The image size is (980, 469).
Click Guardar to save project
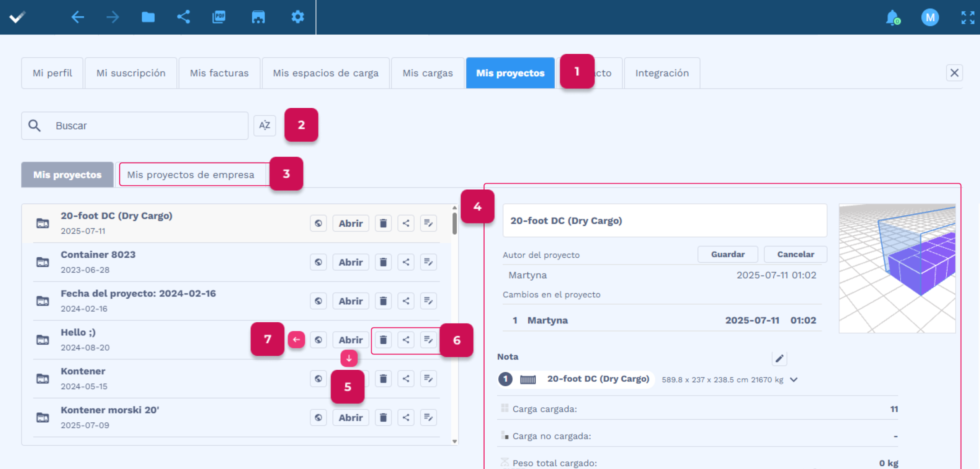coord(727,254)
